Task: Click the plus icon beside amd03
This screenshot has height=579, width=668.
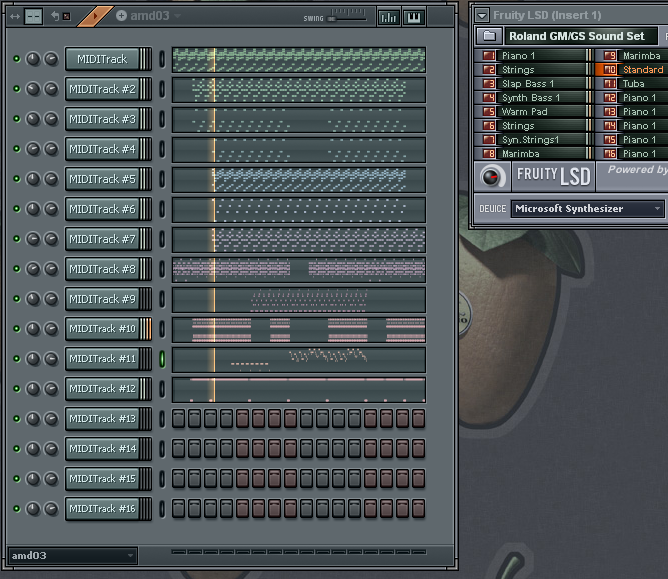Action: click(121, 16)
